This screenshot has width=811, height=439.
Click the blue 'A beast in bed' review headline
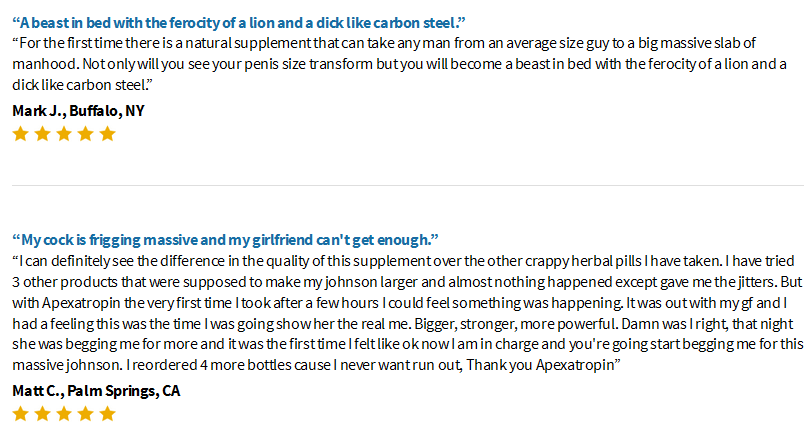[239, 23]
